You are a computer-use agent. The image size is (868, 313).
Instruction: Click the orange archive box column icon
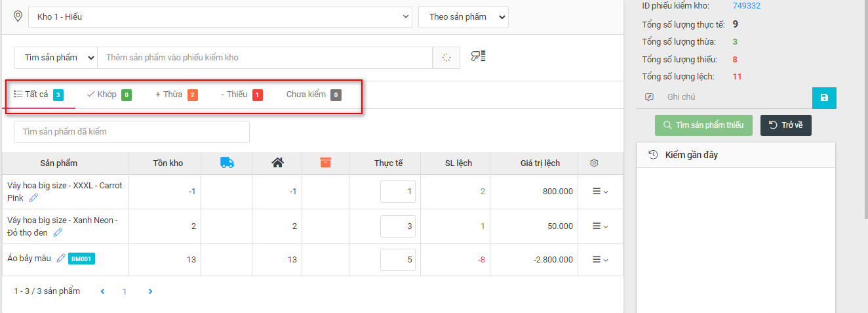(325, 163)
